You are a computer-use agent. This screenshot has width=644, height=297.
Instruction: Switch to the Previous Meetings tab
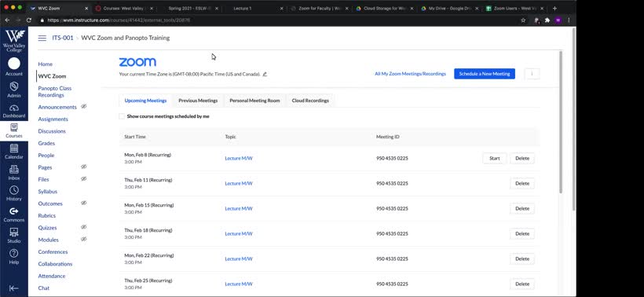point(198,101)
